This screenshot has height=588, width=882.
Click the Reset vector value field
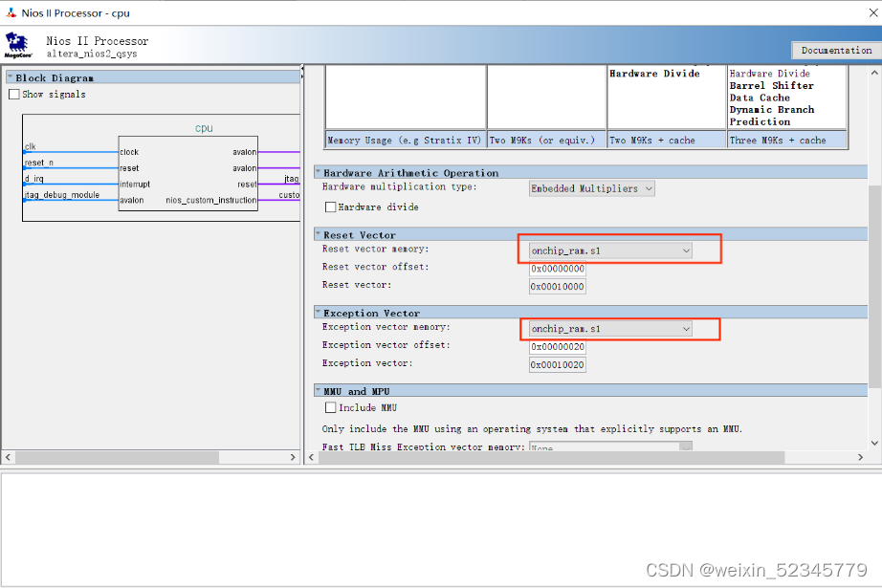point(558,287)
